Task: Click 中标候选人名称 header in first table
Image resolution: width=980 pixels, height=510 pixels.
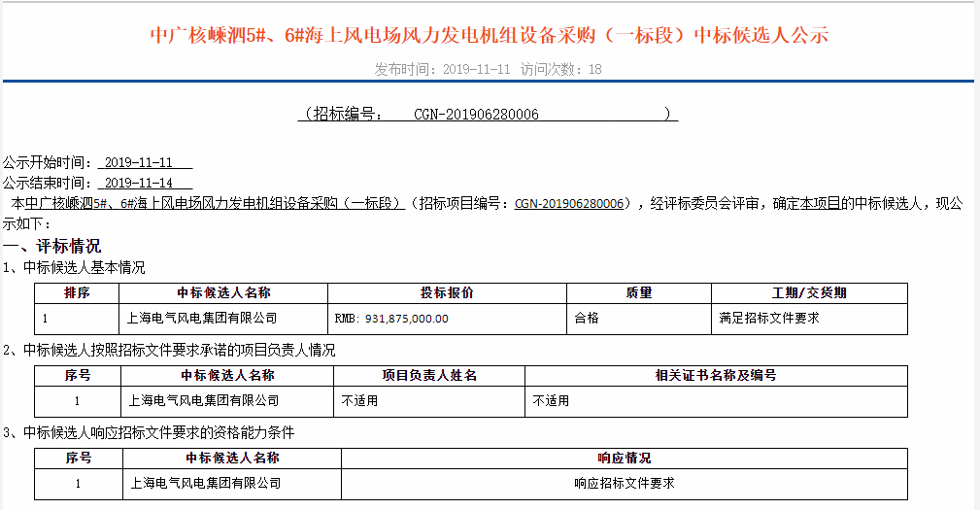Action: pyautogui.click(x=223, y=293)
